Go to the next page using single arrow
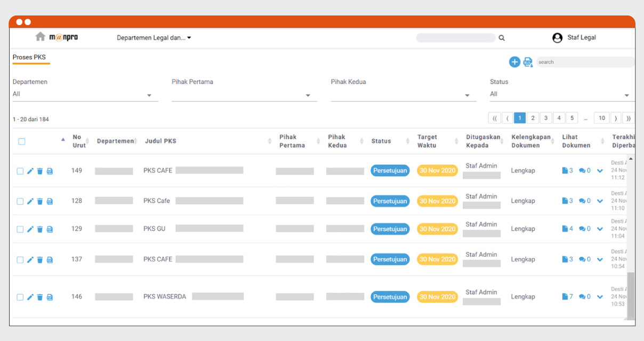Image resolution: width=644 pixels, height=341 pixels. (x=616, y=118)
